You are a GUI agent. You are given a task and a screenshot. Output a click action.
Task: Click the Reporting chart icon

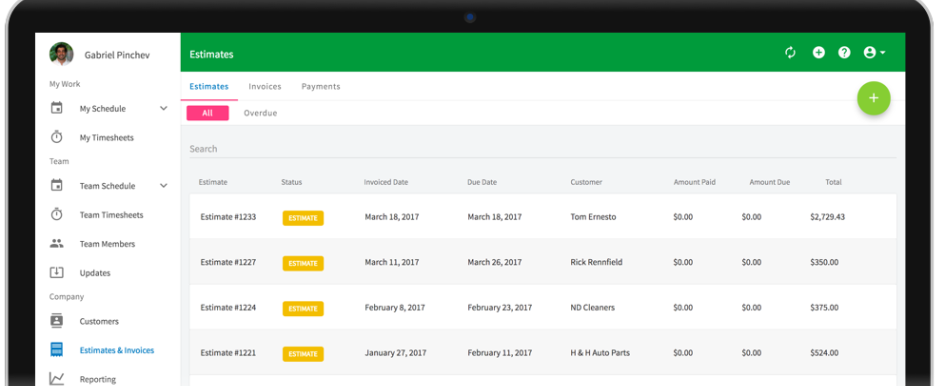(x=57, y=379)
